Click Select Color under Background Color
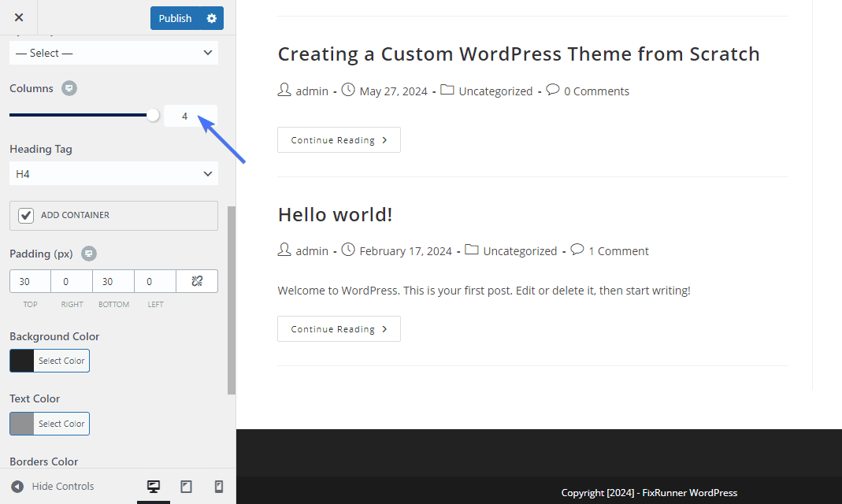This screenshot has height=504, width=842. point(61,361)
